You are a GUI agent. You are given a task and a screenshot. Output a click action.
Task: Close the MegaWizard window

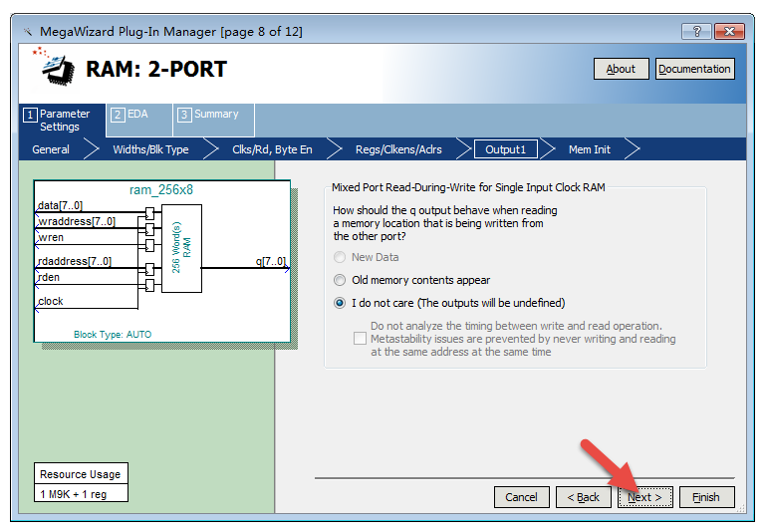tap(729, 32)
